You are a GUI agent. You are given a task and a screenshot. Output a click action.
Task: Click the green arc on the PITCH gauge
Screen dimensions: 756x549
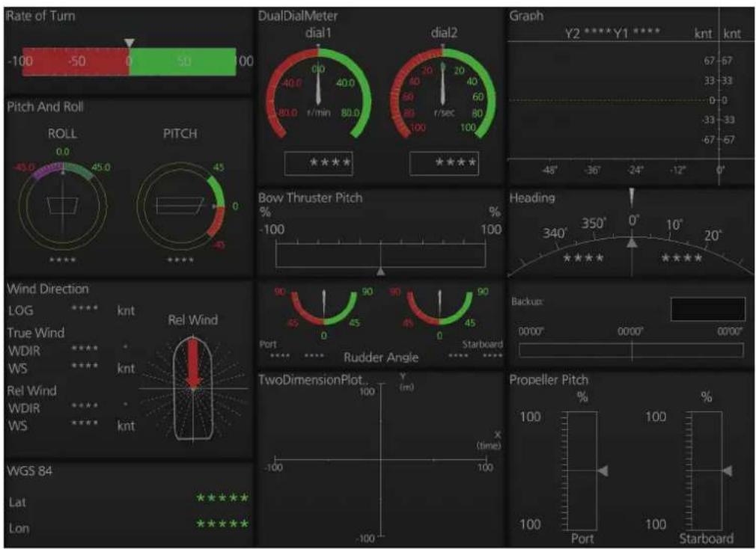click(218, 190)
